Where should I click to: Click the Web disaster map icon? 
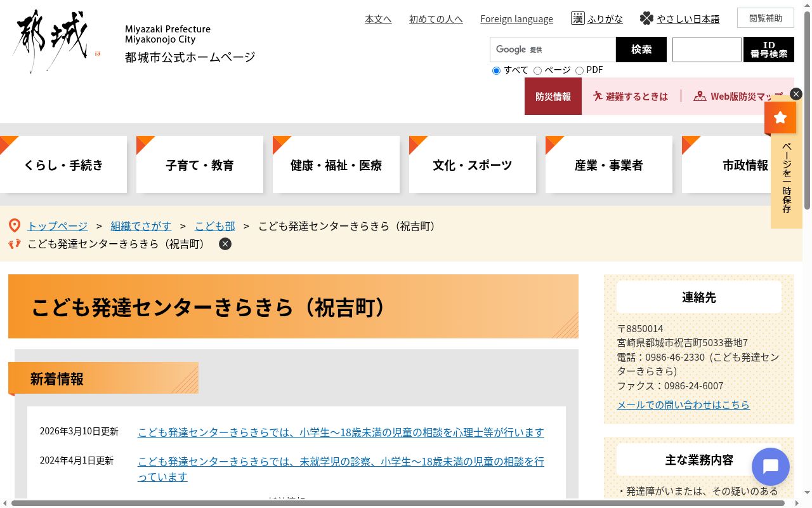(700, 96)
